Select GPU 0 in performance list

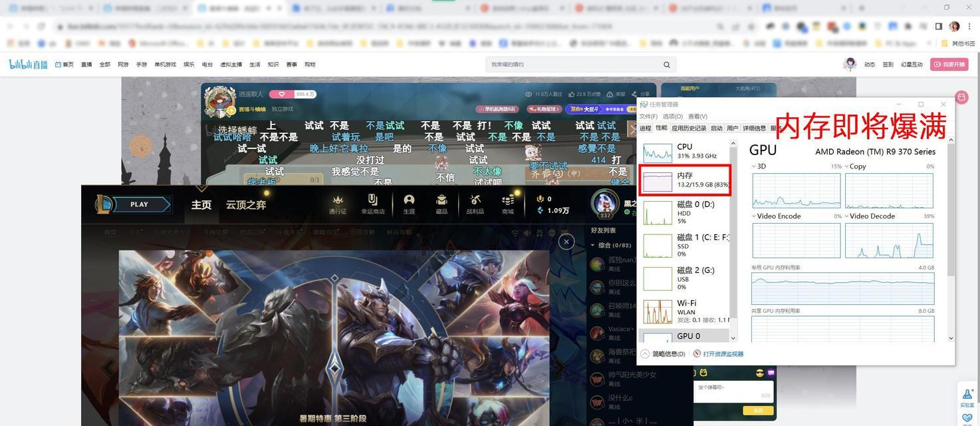684,336
